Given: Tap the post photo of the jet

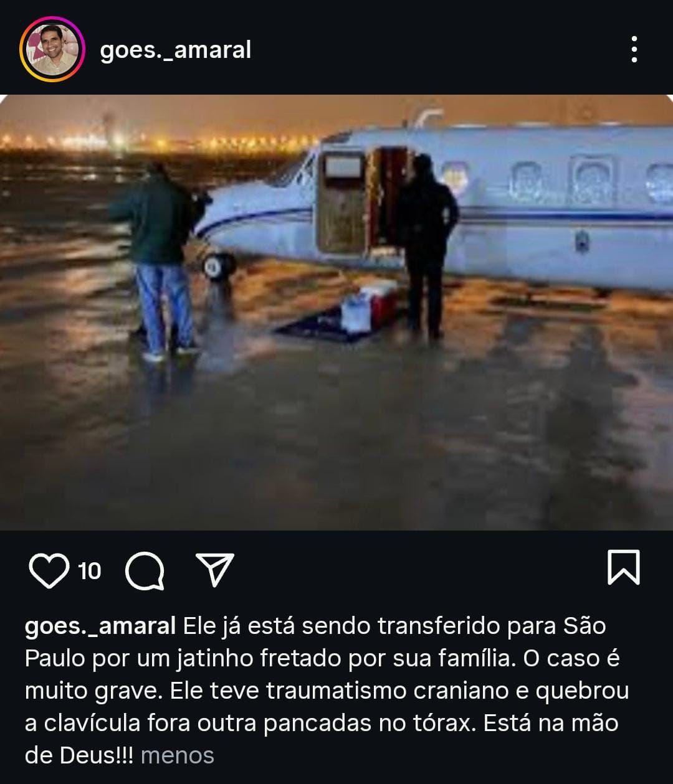Looking at the screenshot, I should (x=336, y=313).
